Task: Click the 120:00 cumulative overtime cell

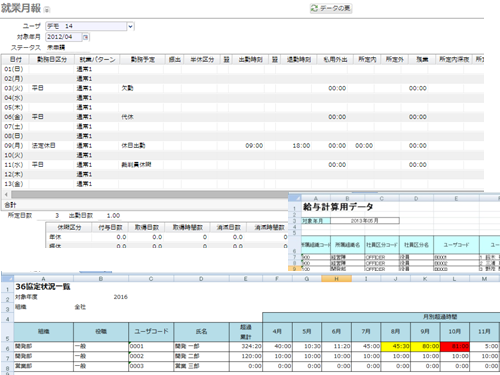Action: [246, 356]
